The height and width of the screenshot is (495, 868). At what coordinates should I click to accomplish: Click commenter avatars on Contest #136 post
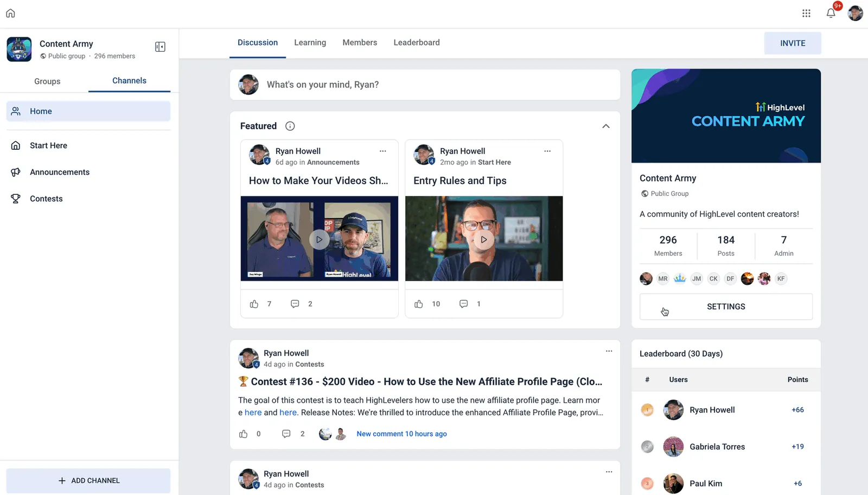(333, 434)
